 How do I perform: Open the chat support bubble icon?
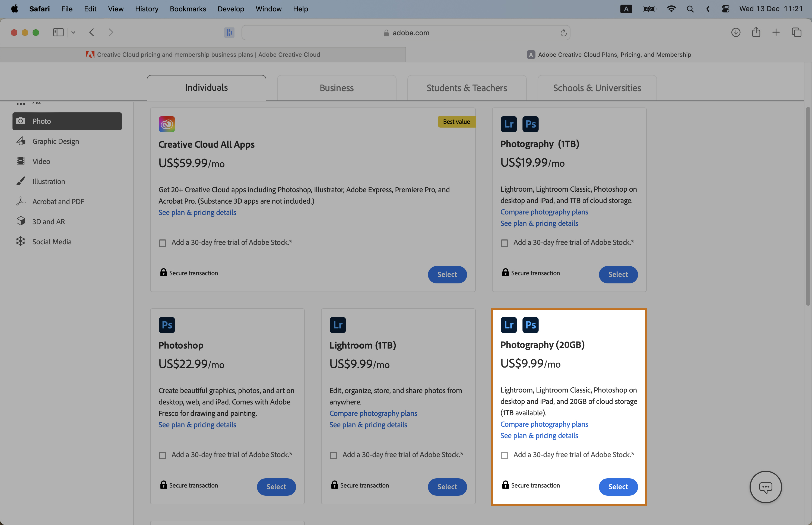click(765, 487)
